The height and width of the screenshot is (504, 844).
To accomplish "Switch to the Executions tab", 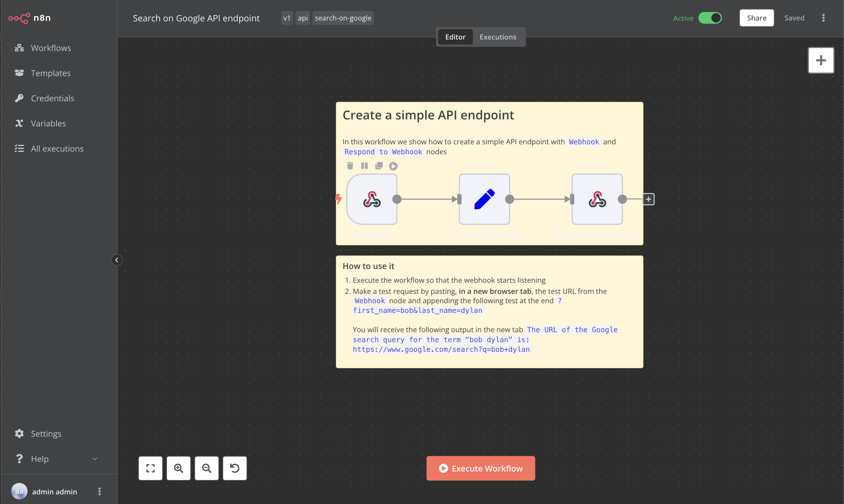I will [x=498, y=37].
